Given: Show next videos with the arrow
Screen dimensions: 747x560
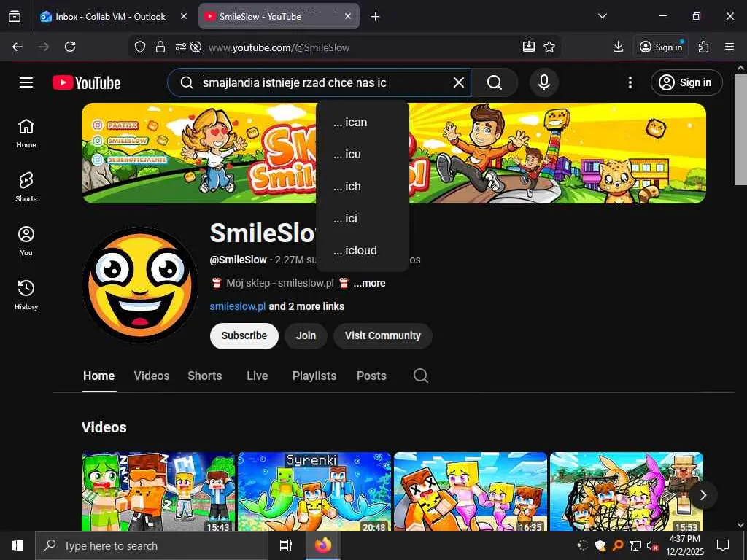Looking at the screenshot, I should click(703, 495).
